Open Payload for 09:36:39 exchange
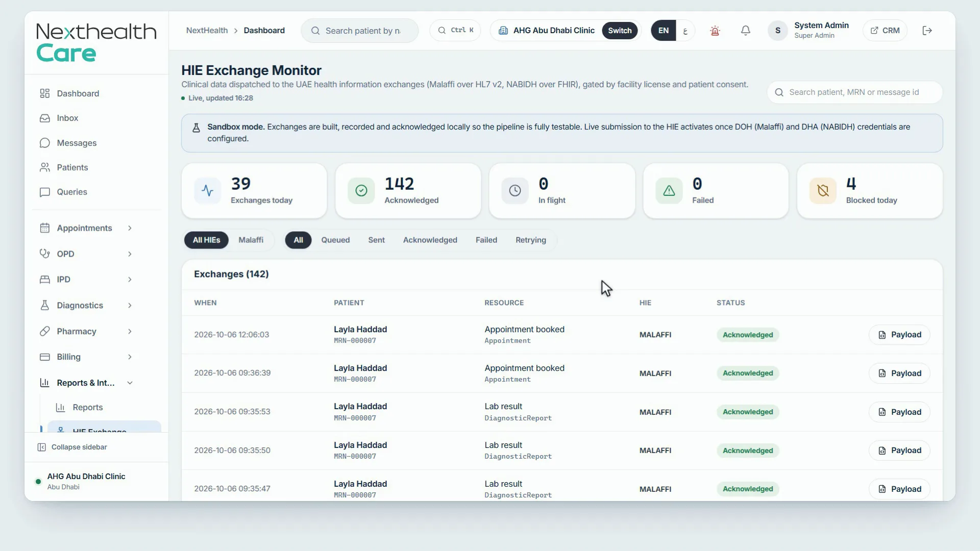 click(x=899, y=373)
